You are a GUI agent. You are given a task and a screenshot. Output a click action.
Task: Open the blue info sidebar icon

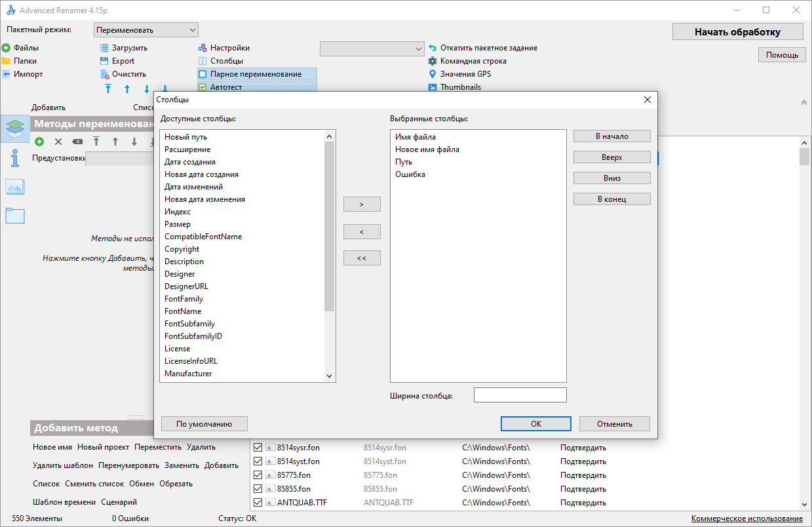15,158
